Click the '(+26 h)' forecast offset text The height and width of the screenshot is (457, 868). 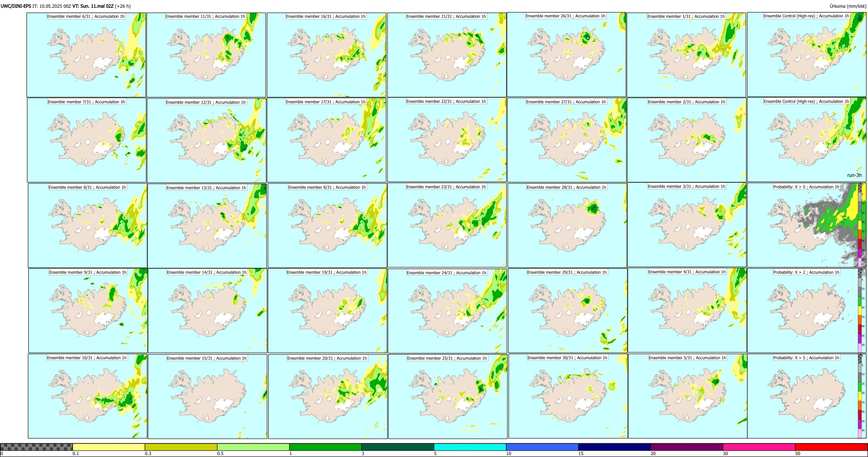(x=122, y=6)
